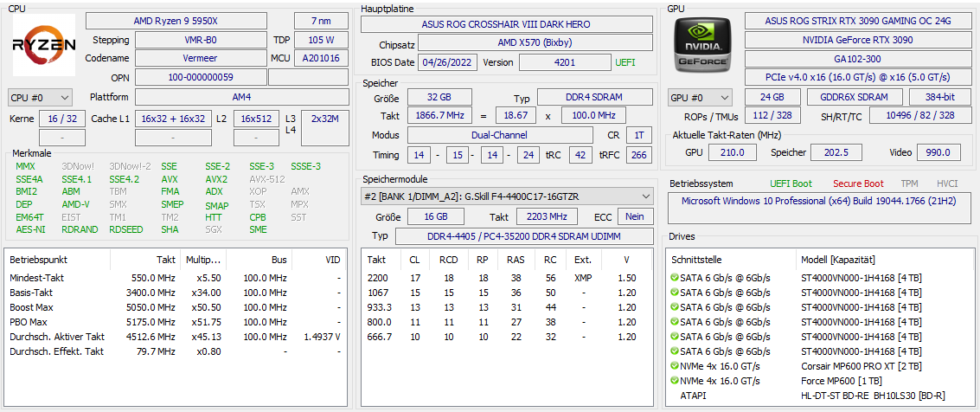This screenshot has height=412, width=980.
Task: Click the VID column header
Action: [x=333, y=260]
